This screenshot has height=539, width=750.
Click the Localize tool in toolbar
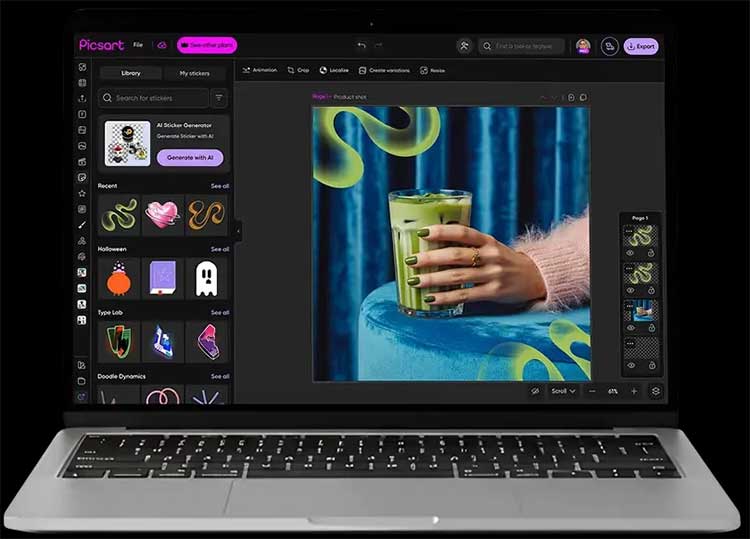click(x=334, y=70)
